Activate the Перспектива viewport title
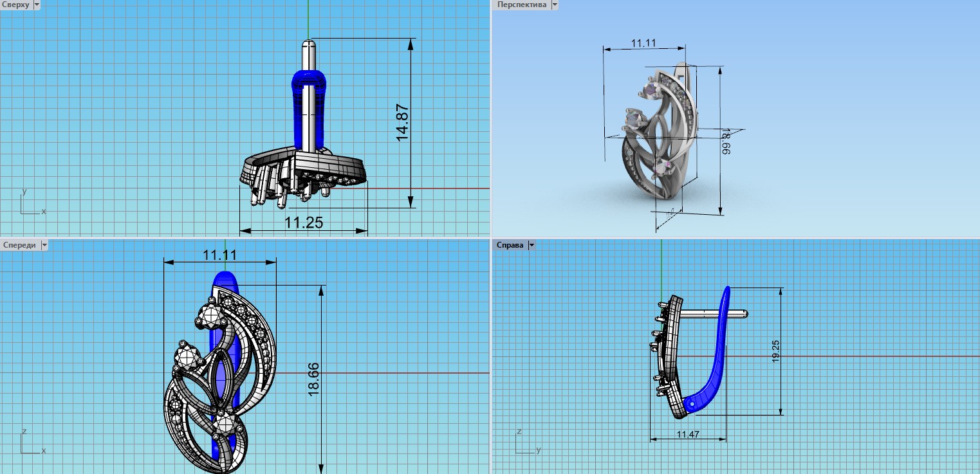Screen dimensions: 980x474 pos(521,5)
